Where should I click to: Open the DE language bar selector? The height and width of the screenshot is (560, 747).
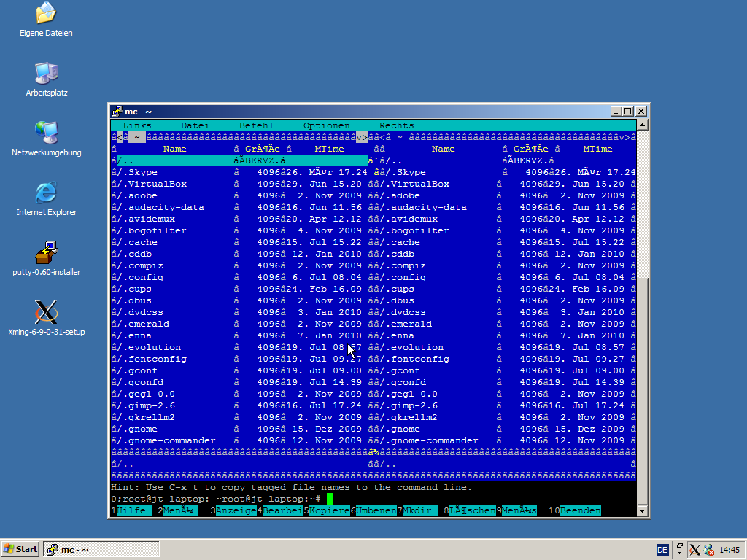pos(662,550)
